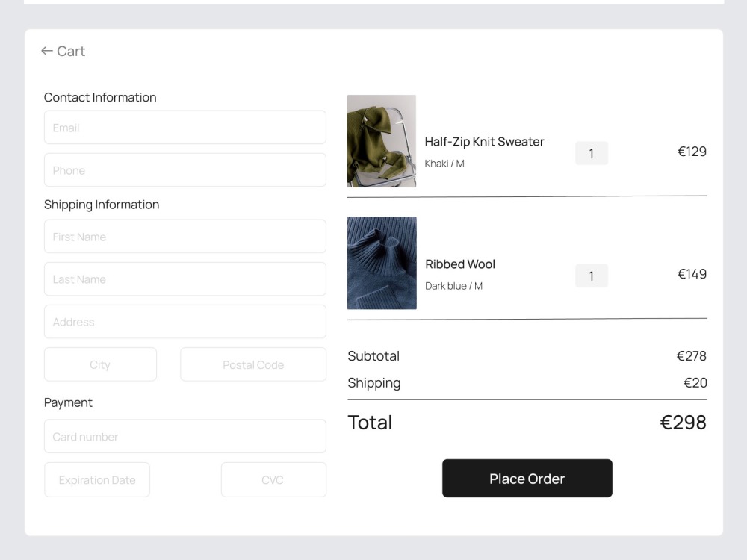Click the Expiration Date field

96,479
